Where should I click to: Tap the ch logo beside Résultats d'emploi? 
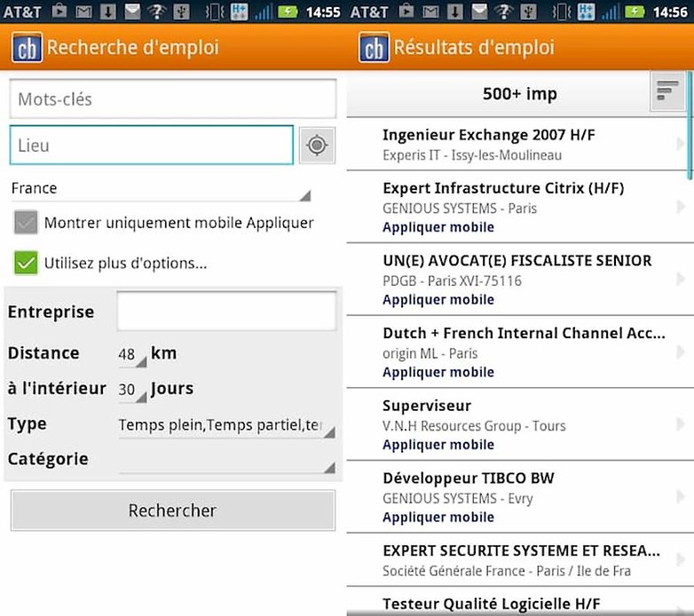click(374, 47)
